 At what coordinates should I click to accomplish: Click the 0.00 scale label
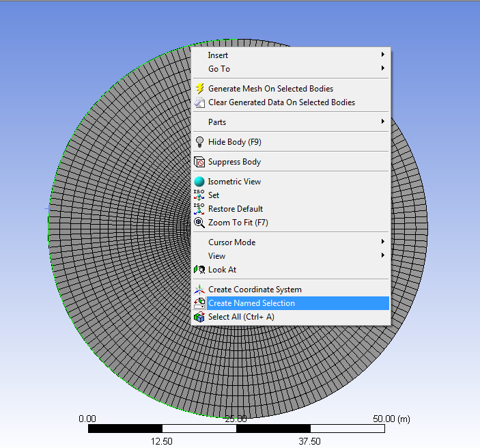[87, 419]
